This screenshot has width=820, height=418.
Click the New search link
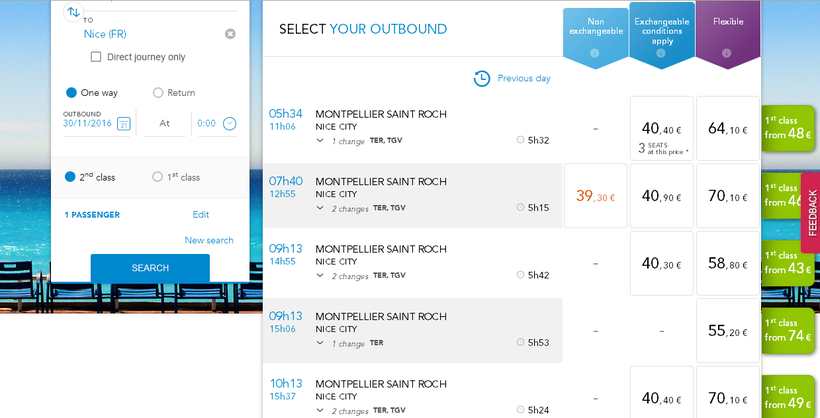209,240
